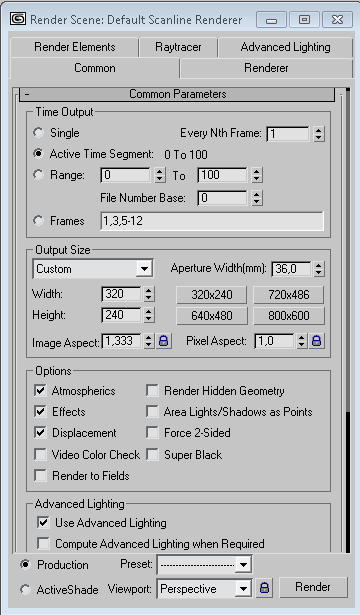Choose the Frames radio button
This screenshot has height=615, width=360.
coord(38,220)
